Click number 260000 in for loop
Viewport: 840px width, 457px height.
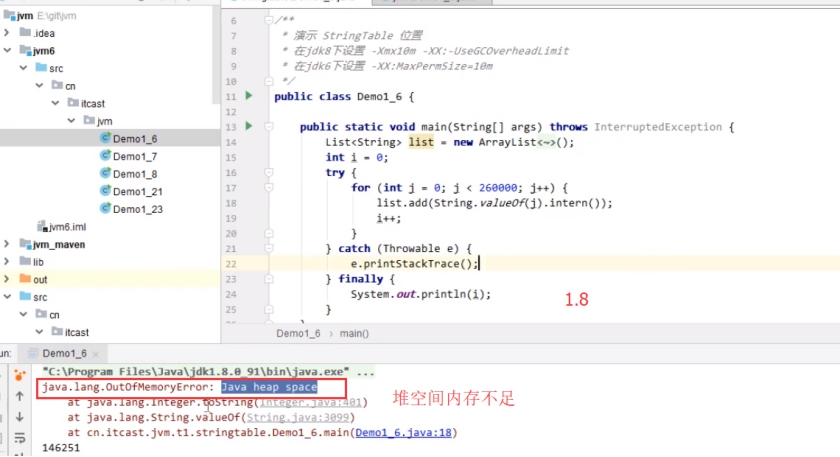pyautogui.click(x=498, y=188)
